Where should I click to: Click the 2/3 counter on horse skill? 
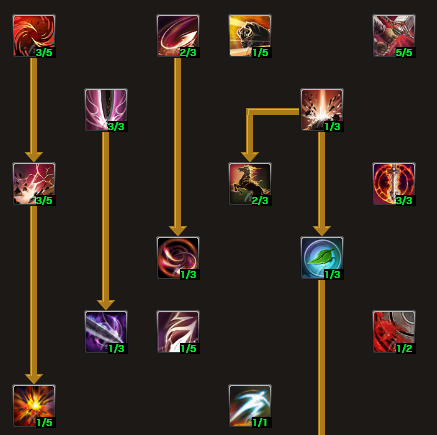[260, 200]
